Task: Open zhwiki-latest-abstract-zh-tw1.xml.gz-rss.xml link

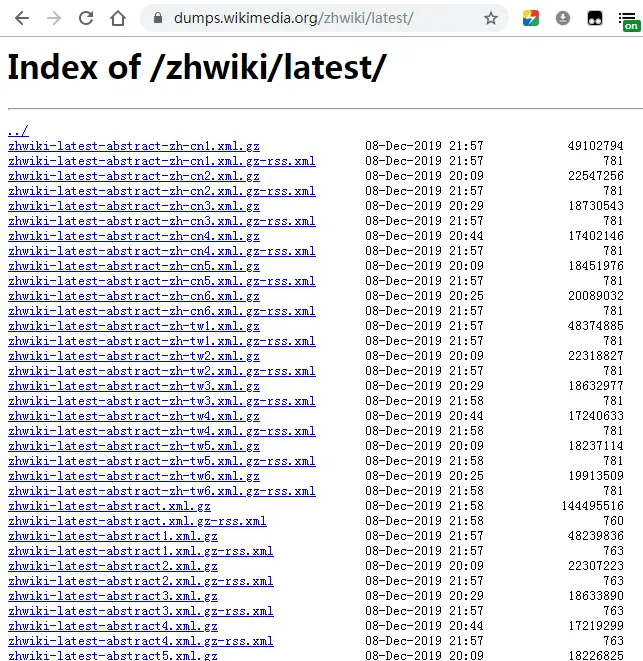Action: [161, 341]
